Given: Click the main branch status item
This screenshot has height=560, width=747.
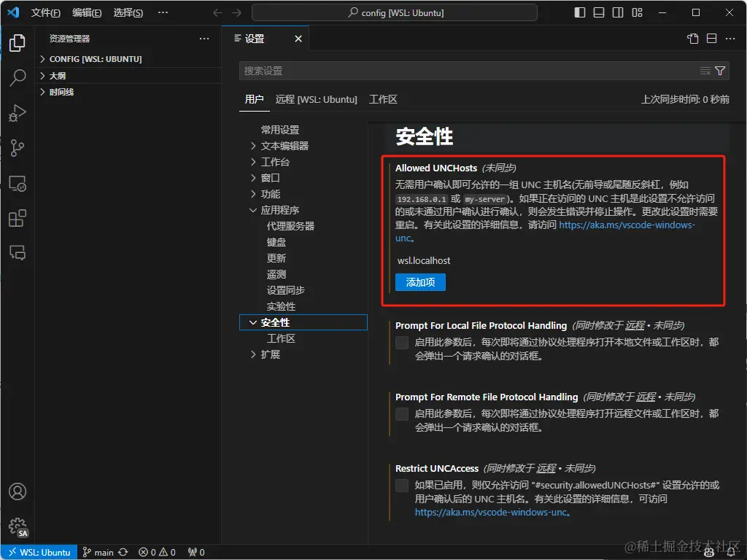Looking at the screenshot, I should (x=98, y=552).
